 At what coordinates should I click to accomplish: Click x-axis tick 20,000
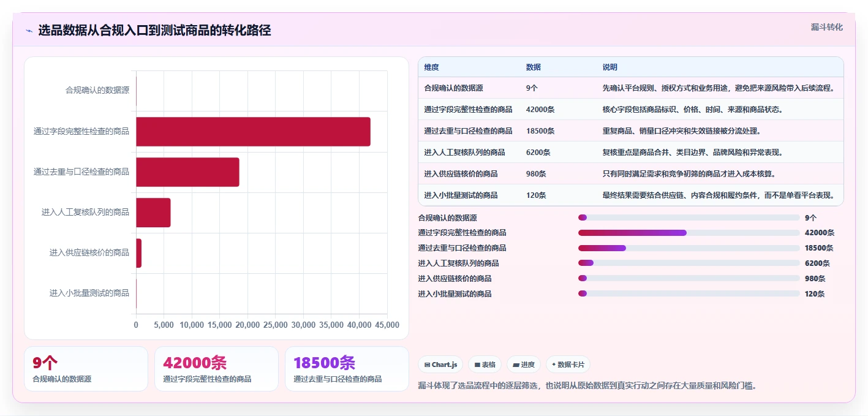[247, 325]
